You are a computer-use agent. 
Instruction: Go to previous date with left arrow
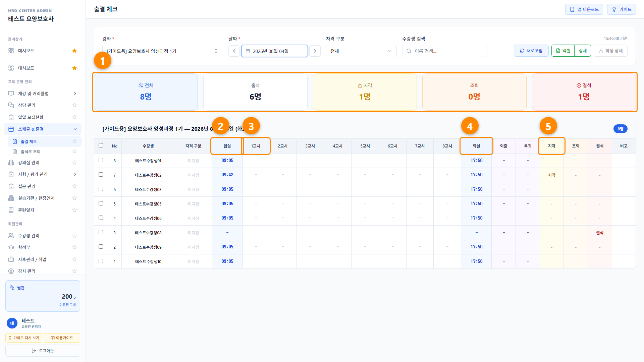click(x=234, y=51)
